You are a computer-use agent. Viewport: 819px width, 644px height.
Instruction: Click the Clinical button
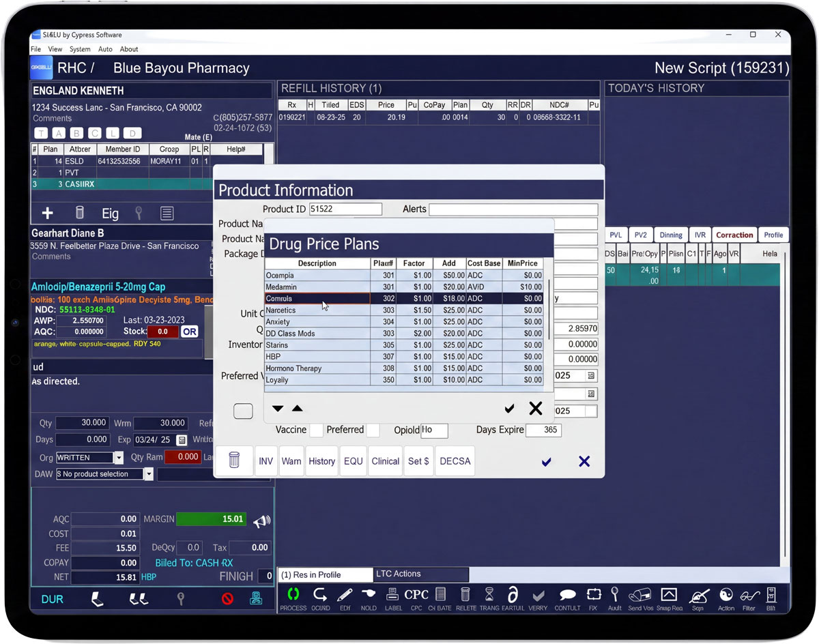386,461
